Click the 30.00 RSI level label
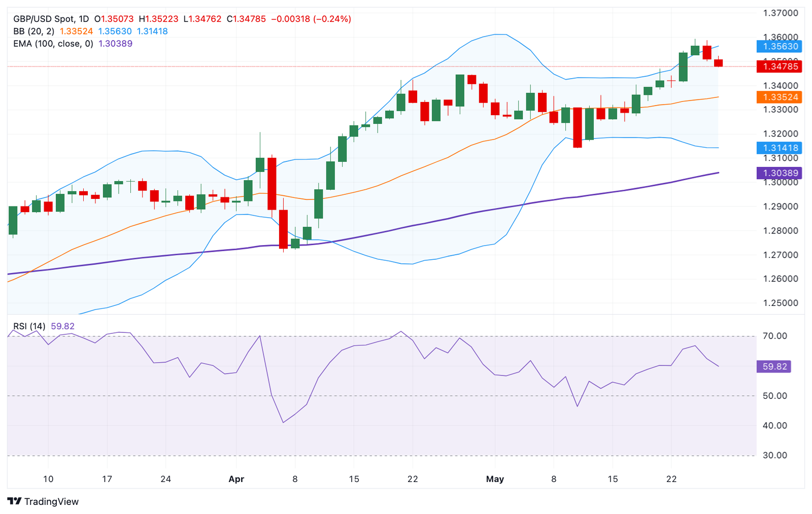The height and width of the screenshot is (514, 812). pyautogui.click(x=775, y=455)
